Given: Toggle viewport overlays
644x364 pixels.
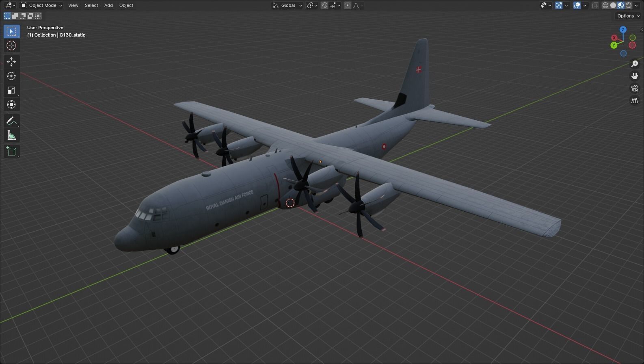Looking at the screenshot, I should pyautogui.click(x=577, y=5).
